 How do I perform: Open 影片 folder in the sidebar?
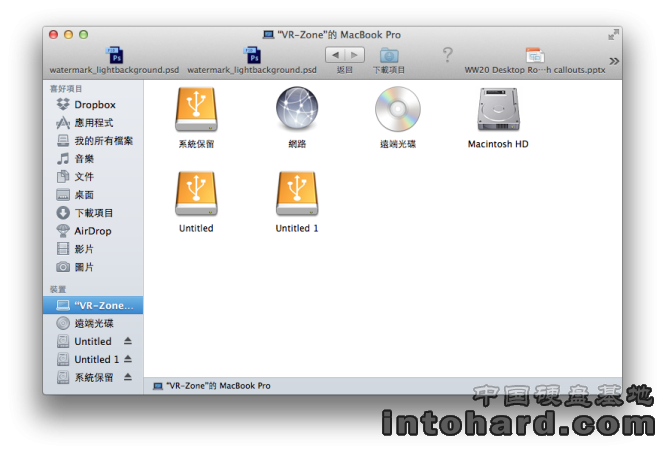click(93, 249)
